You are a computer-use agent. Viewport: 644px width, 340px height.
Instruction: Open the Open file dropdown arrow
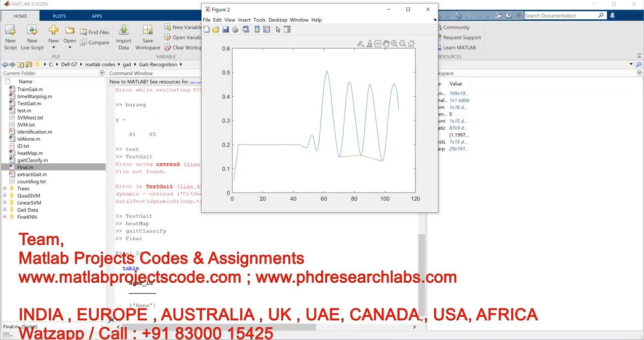tap(70, 48)
